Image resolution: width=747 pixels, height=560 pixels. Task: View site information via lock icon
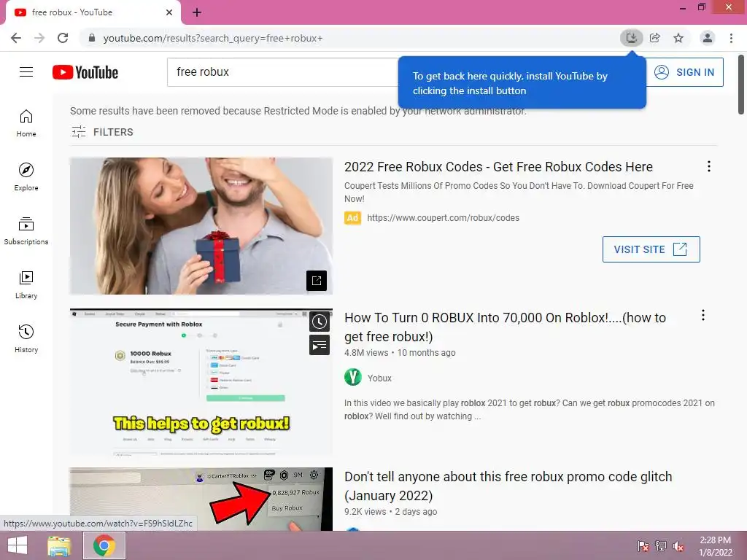click(x=92, y=38)
